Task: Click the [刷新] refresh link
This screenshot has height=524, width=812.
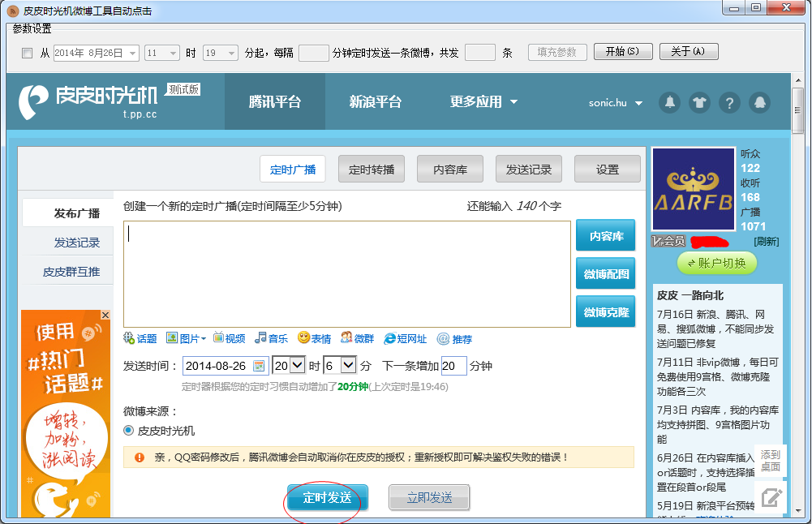Action: coord(766,241)
